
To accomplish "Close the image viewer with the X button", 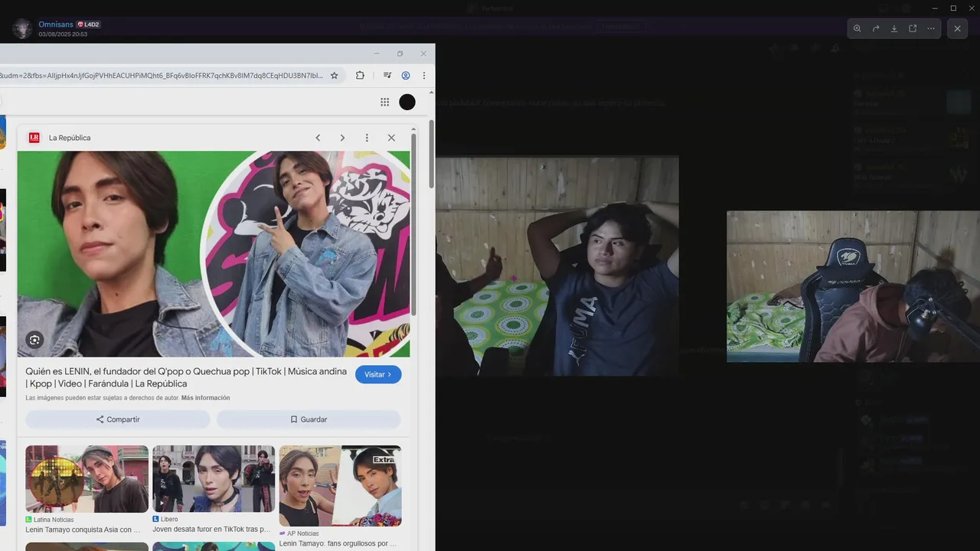I will (x=957, y=28).
